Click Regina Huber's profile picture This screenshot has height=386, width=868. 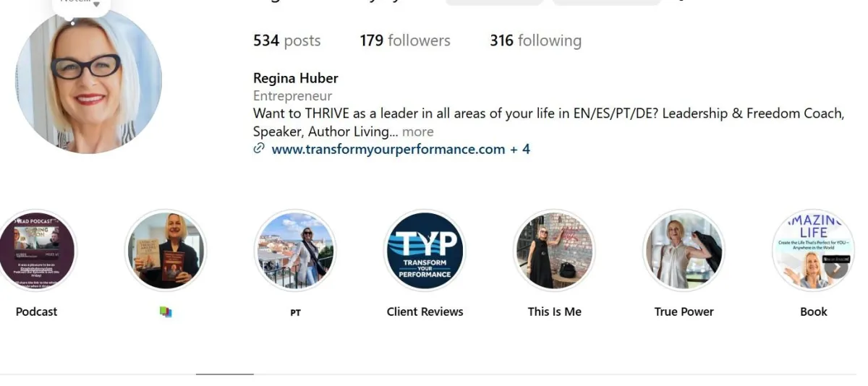(x=88, y=81)
